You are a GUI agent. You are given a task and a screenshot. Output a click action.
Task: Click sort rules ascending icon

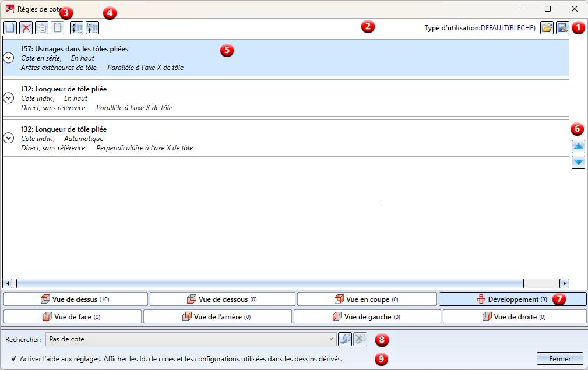click(x=92, y=28)
